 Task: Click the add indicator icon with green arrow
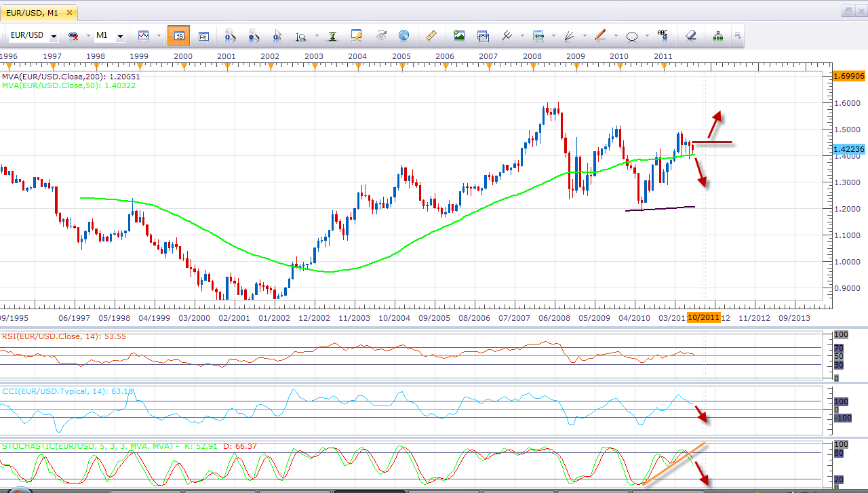tap(538, 35)
